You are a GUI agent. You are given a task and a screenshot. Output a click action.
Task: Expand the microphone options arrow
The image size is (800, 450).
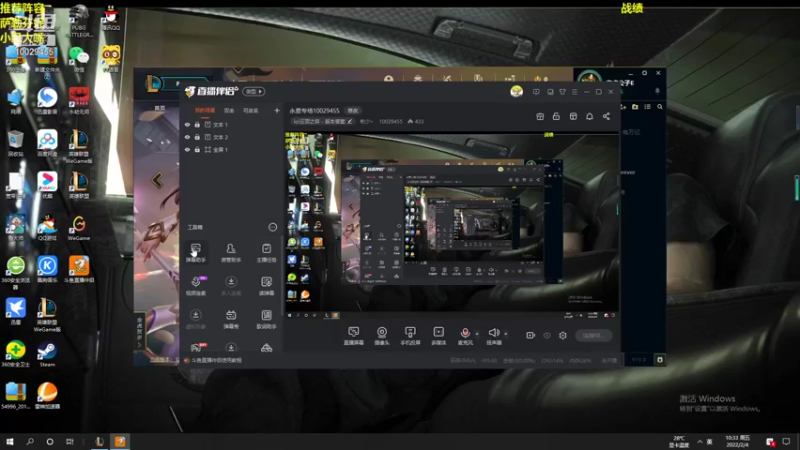coord(477,334)
